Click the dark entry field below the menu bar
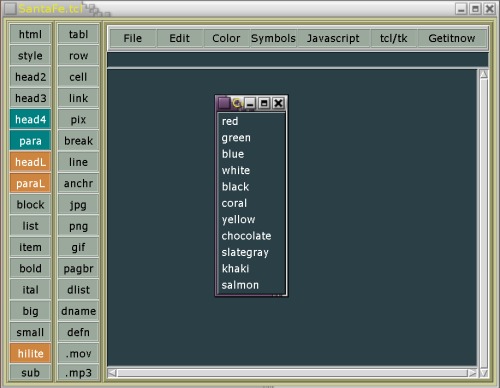This screenshot has height=388, width=500. (x=298, y=59)
